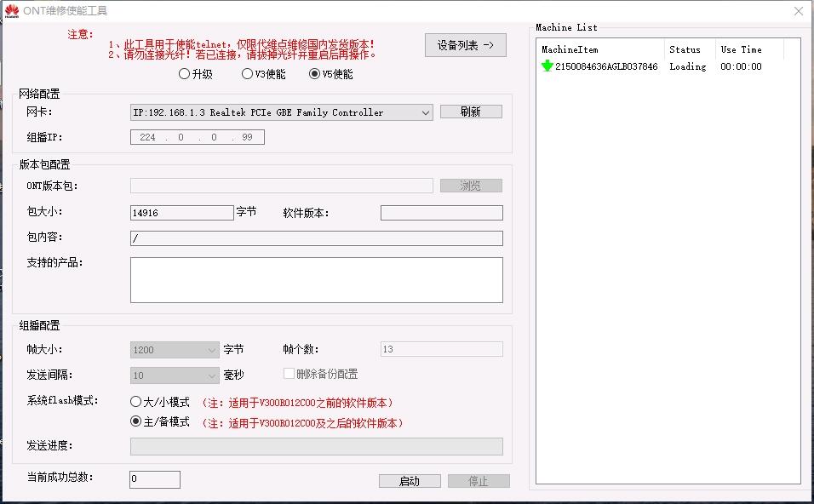Viewport: 814px width, 504px height.
Task: Open the 发送间隔 10 dropdown
Action: tap(175, 375)
